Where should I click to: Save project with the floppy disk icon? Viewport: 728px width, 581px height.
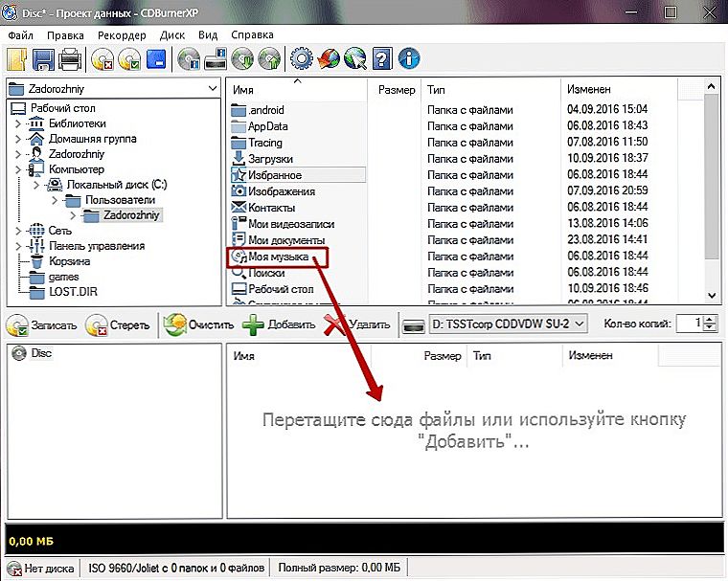click(43, 59)
